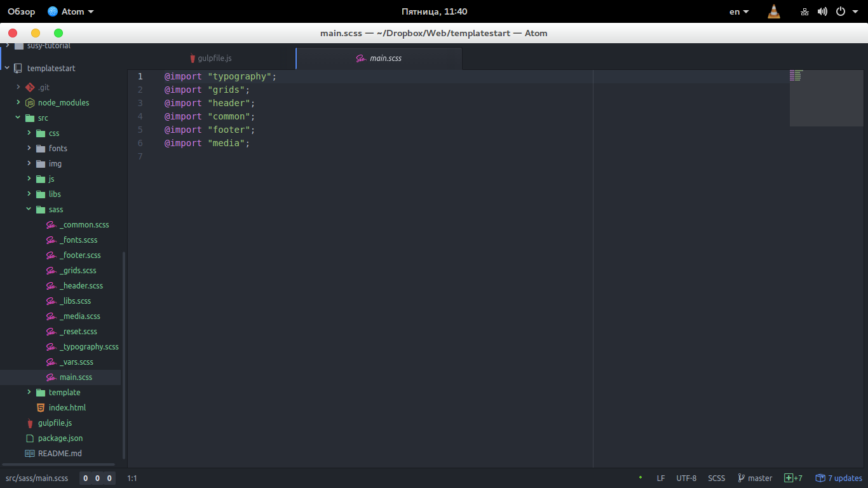Click the gulp cup icon beside gulpfile.js in tree

point(30,423)
